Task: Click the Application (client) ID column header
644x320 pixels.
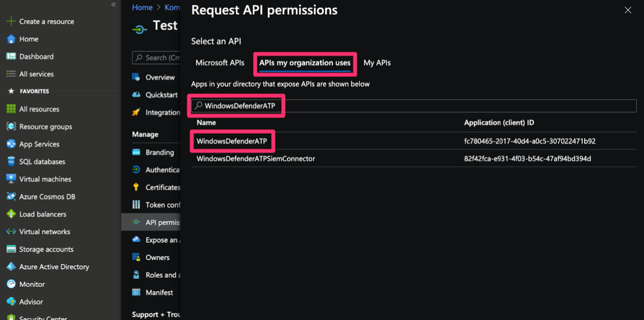Action: 499,123
